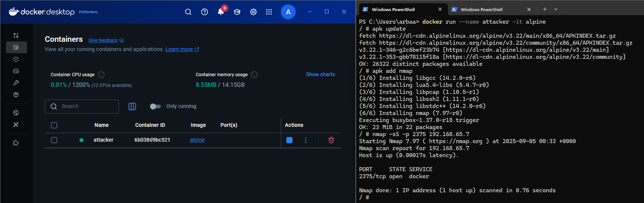This screenshot has height=203, width=644.
Task: Click Image column header
Action: coord(198,125)
